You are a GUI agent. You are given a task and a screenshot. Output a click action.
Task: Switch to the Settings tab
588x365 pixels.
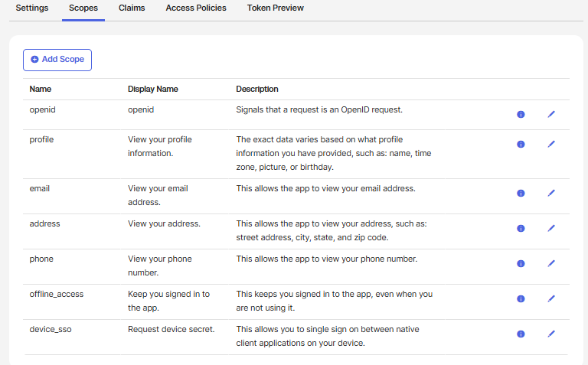pos(32,8)
